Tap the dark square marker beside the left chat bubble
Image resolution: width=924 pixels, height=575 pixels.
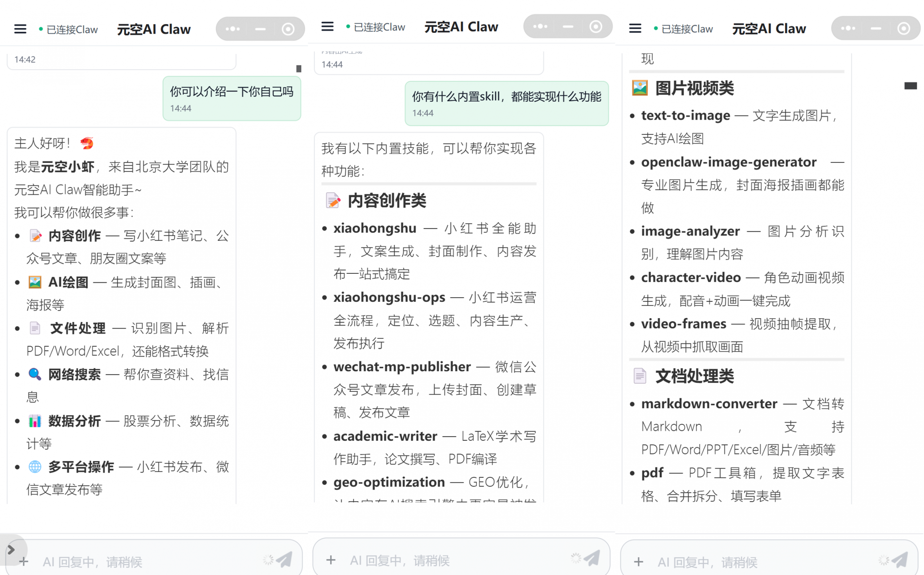click(x=299, y=69)
